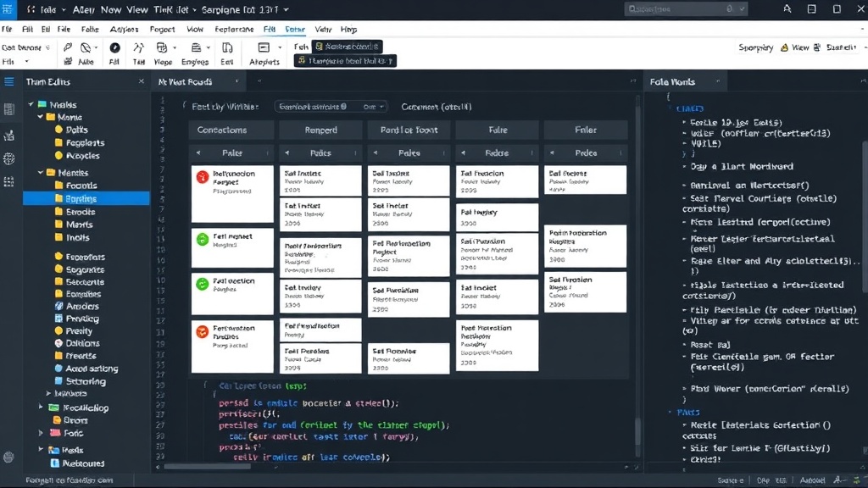
Task: Click the pen icon in the toolbar
Action: [x=68, y=47]
